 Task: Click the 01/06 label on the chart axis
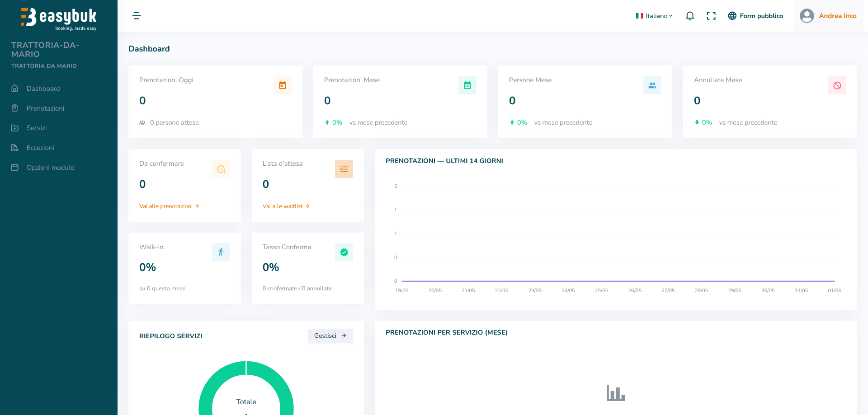click(x=835, y=290)
